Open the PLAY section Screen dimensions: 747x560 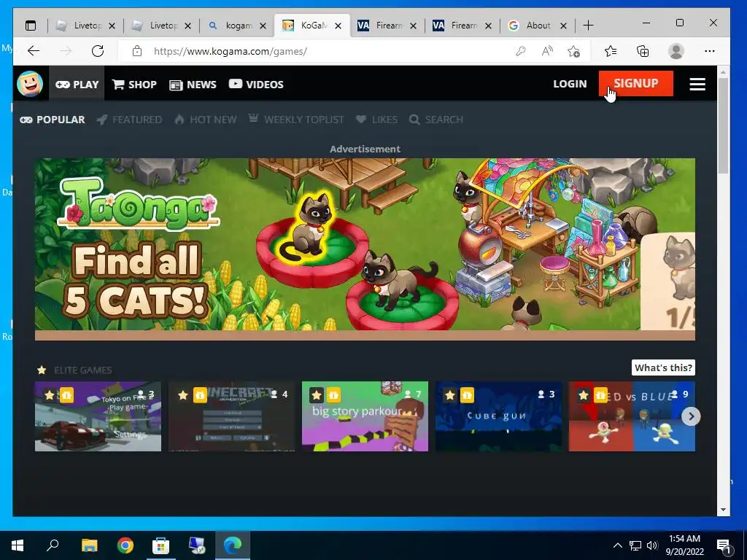[x=77, y=85]
